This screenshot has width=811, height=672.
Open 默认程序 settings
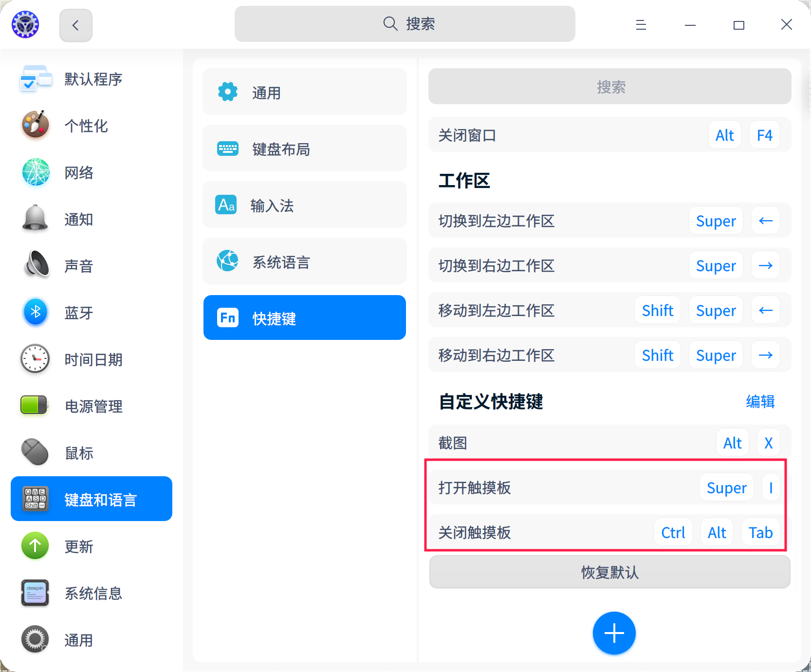pos(92,79)
